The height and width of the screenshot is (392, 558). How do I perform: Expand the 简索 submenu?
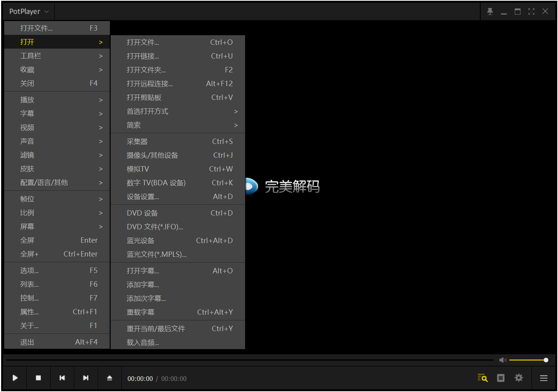(178, 125)
